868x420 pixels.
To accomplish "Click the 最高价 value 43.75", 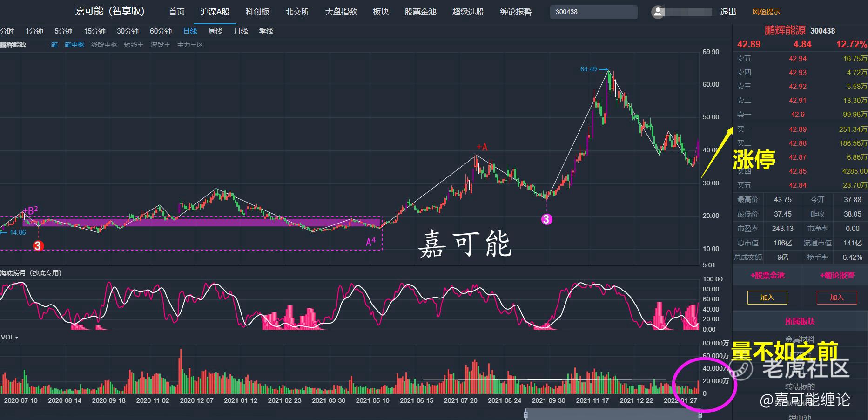I will [783, 200].
